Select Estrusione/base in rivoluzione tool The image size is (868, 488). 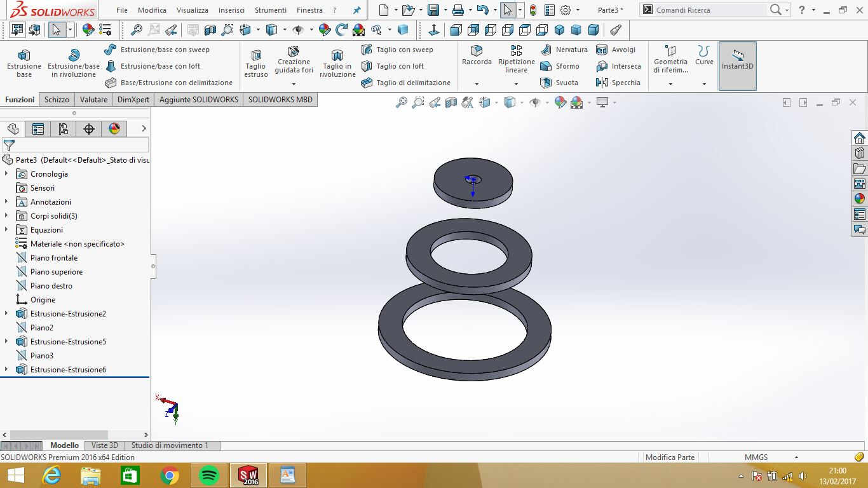[74, 63]
